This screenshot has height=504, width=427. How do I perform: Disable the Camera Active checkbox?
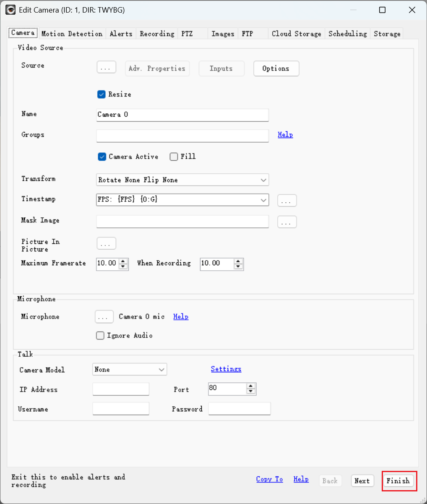pyautogui.click(x=102, y=156)
